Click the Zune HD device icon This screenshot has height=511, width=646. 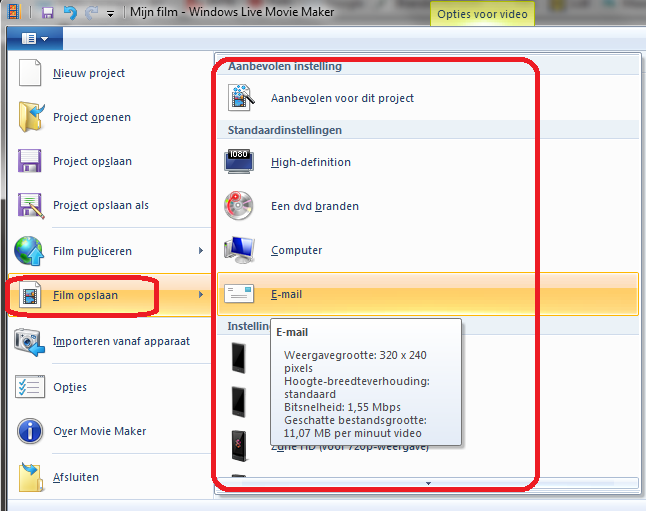(239, 446)
